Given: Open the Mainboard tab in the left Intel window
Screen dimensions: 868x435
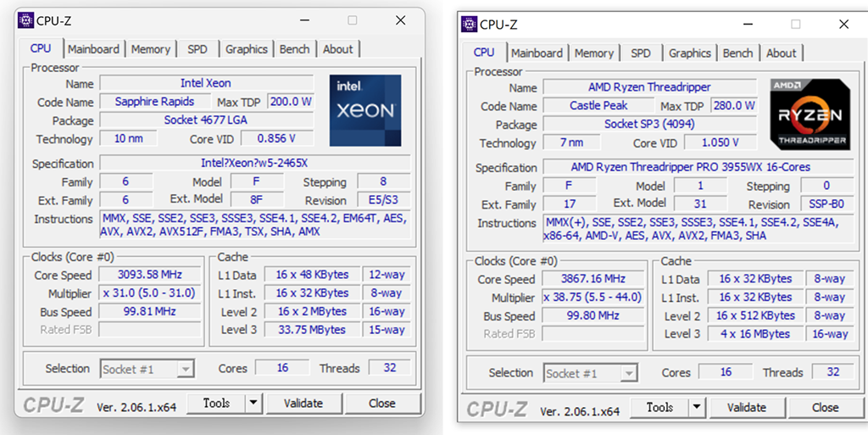Looking at the screenshot, I should coord(93,49).
